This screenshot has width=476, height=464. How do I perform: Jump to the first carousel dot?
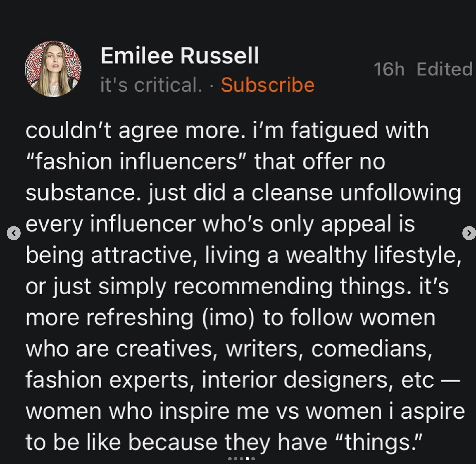[230, 459]
